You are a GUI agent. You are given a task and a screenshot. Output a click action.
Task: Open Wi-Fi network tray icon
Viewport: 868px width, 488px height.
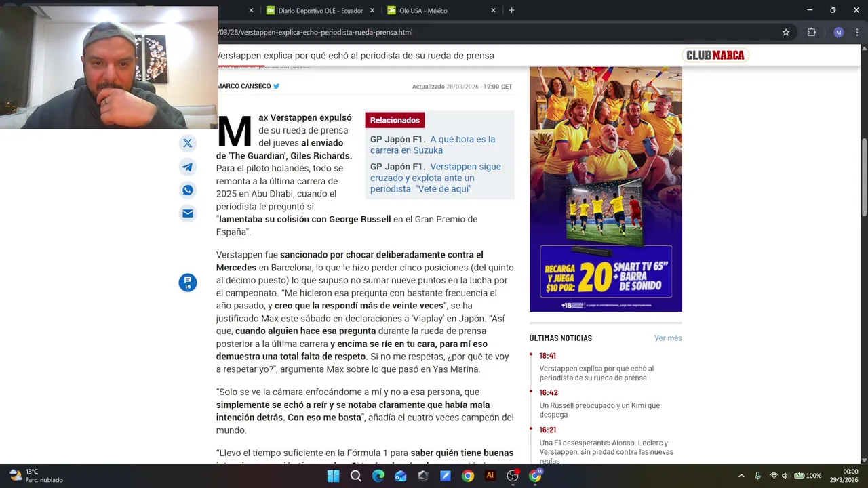(x=774, y=476)
